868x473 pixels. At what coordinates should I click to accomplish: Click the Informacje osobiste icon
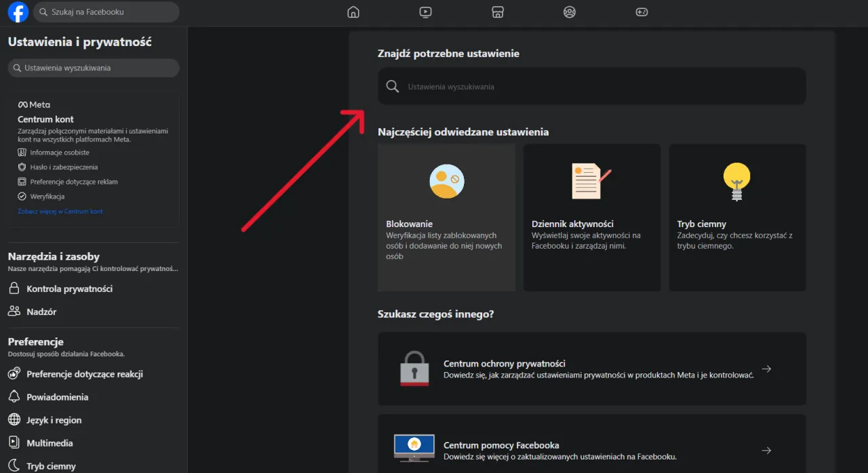tap(23, 152)
